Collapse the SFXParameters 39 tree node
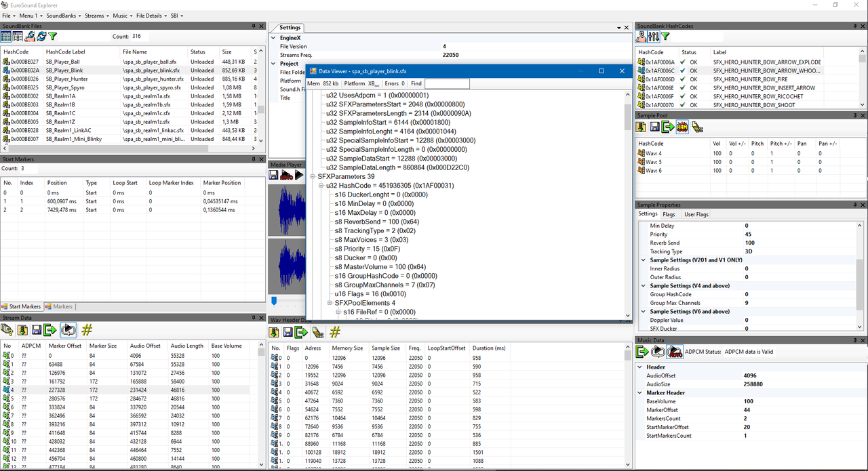The height and width of the screenshot is (471, 868). [313, 177]
